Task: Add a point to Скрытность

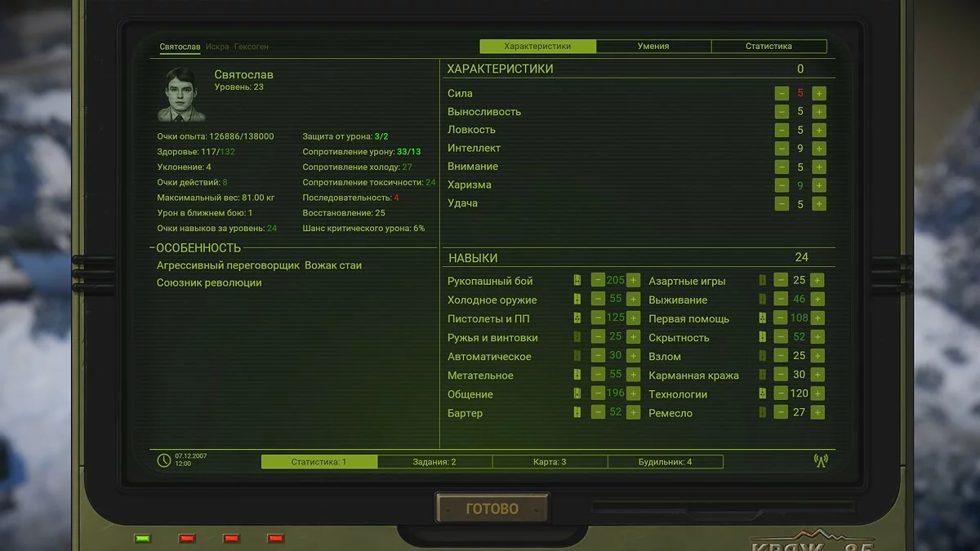Action: pos(817,336)
